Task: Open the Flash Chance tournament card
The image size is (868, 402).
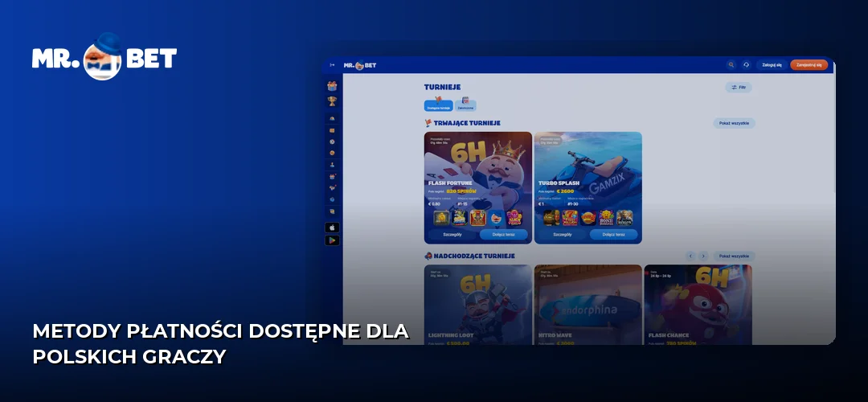Action: [698, 305]
